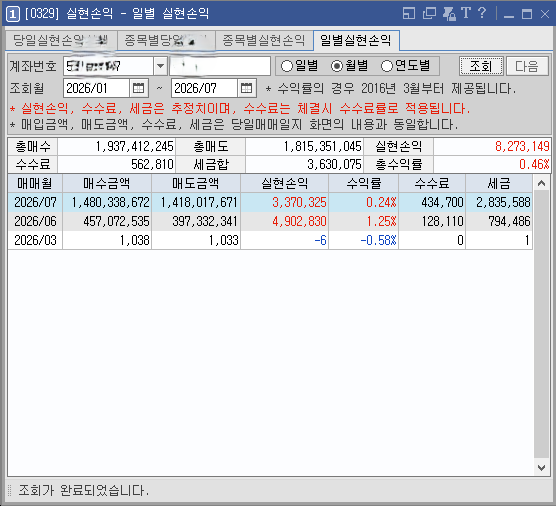Open the end month calendar picker
Image resolution: width=556 pixels, height=506 pixels.
coord(246,88)
